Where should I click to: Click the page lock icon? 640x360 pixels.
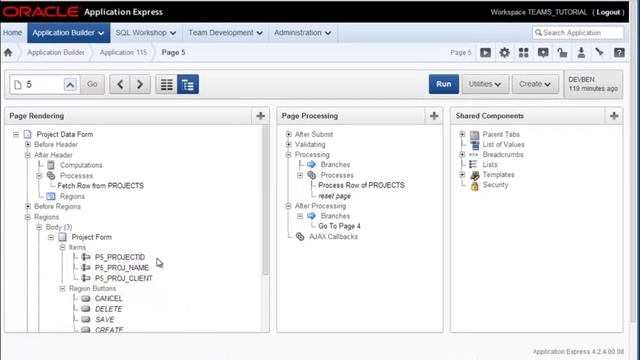point(562,53)
